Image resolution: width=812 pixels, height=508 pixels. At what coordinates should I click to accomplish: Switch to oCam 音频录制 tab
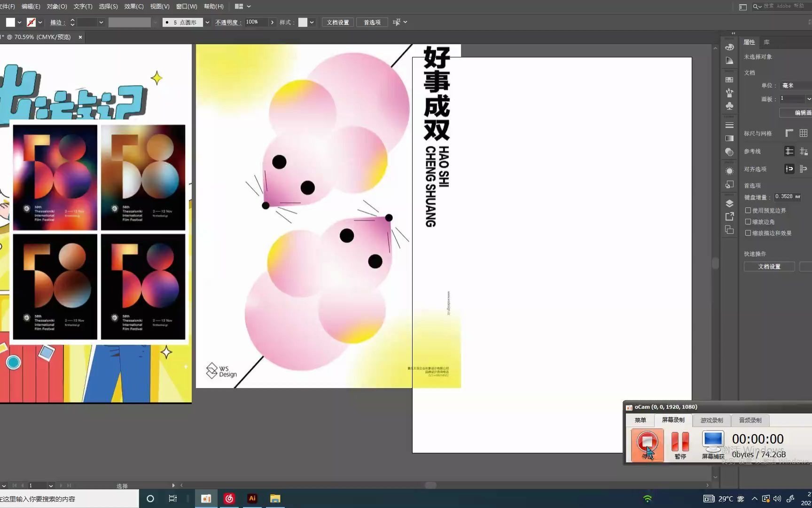click(750, 420)
